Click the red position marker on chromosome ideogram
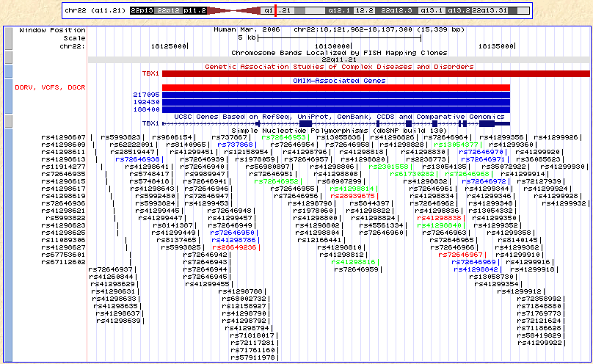The height and width of the screenshot is (364, 593). tap(274, 11)
